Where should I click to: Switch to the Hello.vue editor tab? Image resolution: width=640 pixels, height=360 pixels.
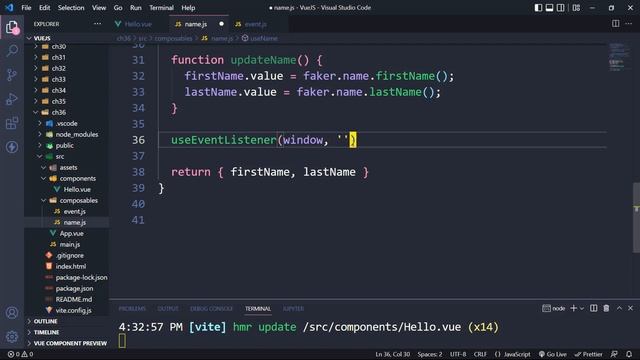click(x=138, y=24)
